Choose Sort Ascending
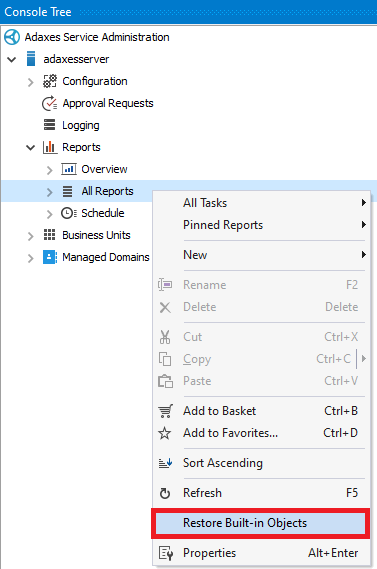Viewport: 377px width, 569px height. click(261, 463)
